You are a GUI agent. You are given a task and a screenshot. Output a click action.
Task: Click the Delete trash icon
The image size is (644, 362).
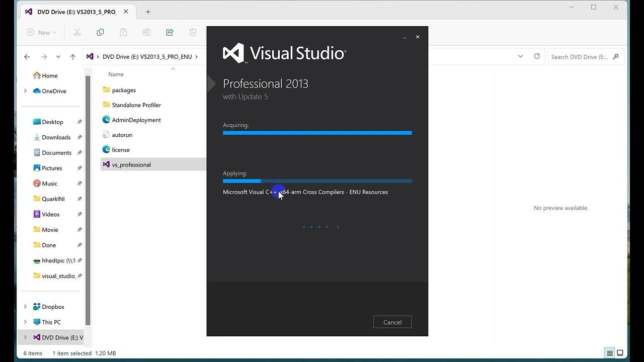(x=193, y=33)
